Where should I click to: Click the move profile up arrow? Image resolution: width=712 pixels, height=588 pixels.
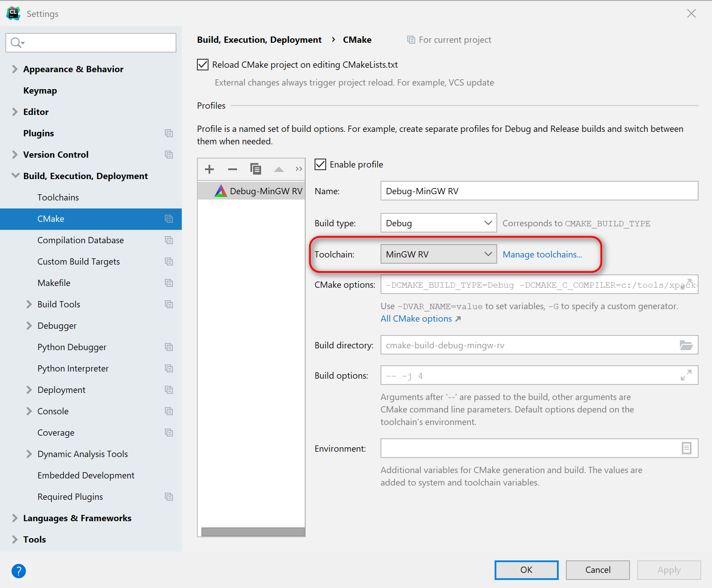point(279,169)
